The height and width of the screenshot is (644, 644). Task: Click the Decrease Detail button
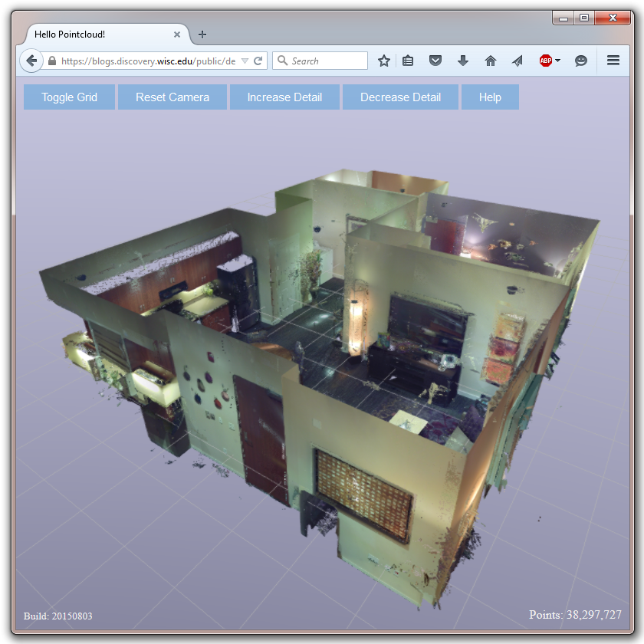point(400,97)
